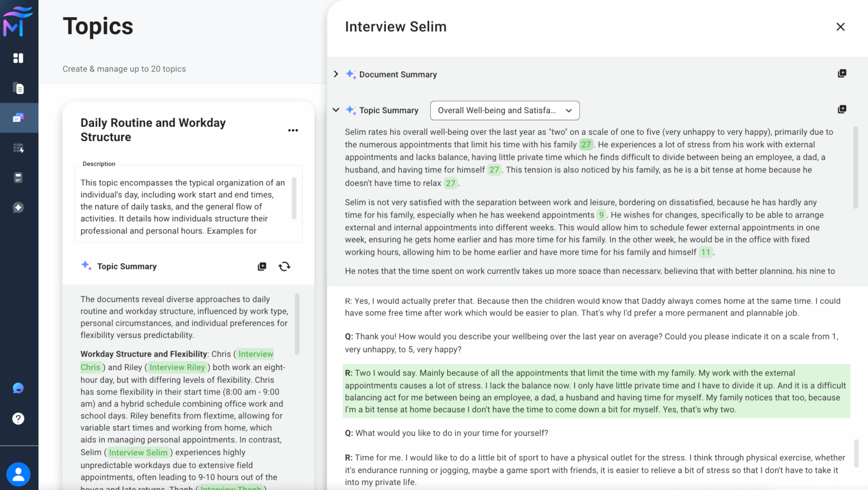Click citation 9 in topic summary
The image size is (868, 490).
point(601,215)
